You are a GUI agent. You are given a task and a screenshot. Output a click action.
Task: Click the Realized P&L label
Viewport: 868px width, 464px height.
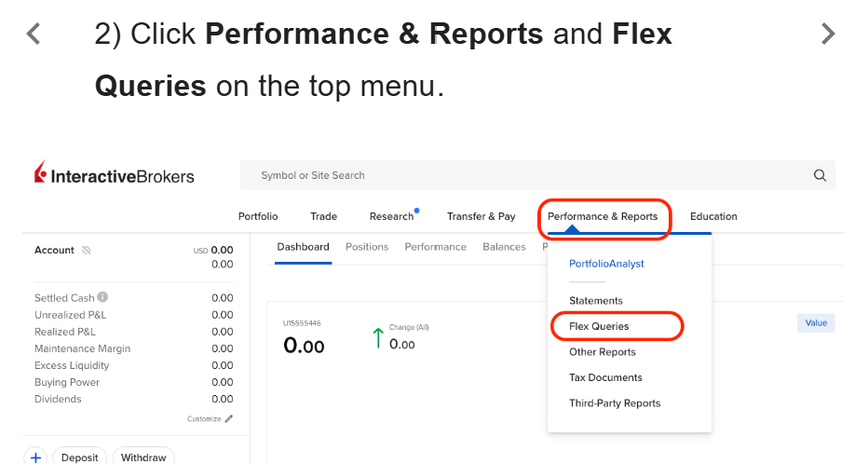click(x=65, y=332)
